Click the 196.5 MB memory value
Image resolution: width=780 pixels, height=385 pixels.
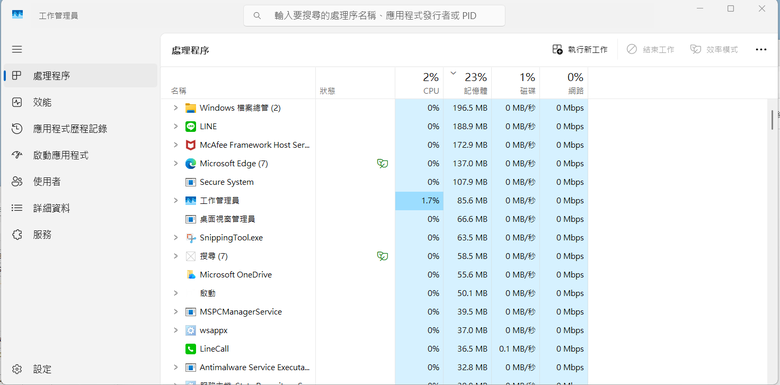coord(470,108)
